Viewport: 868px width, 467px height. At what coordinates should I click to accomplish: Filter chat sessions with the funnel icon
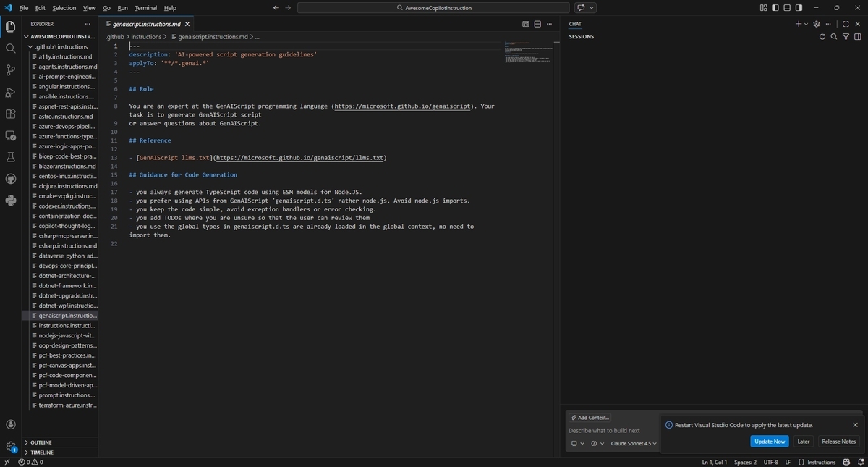click(846, 36)
